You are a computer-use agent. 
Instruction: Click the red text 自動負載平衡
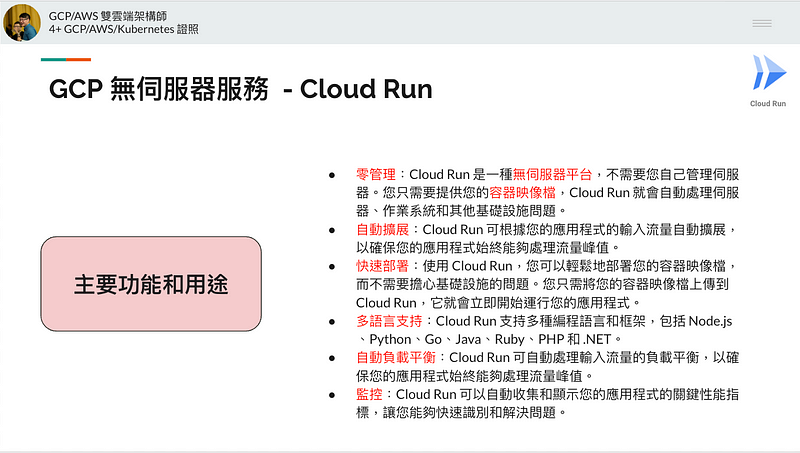(x=396, y=358)
